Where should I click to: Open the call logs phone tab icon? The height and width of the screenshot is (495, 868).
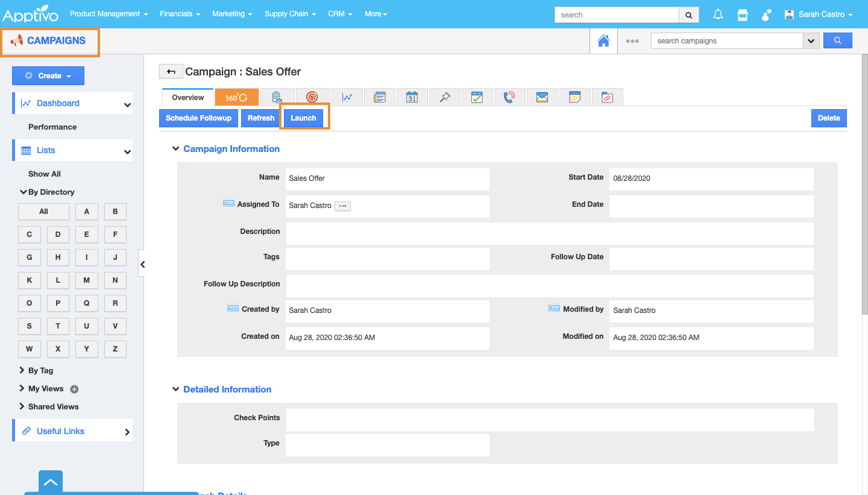(x=509, y=97)
